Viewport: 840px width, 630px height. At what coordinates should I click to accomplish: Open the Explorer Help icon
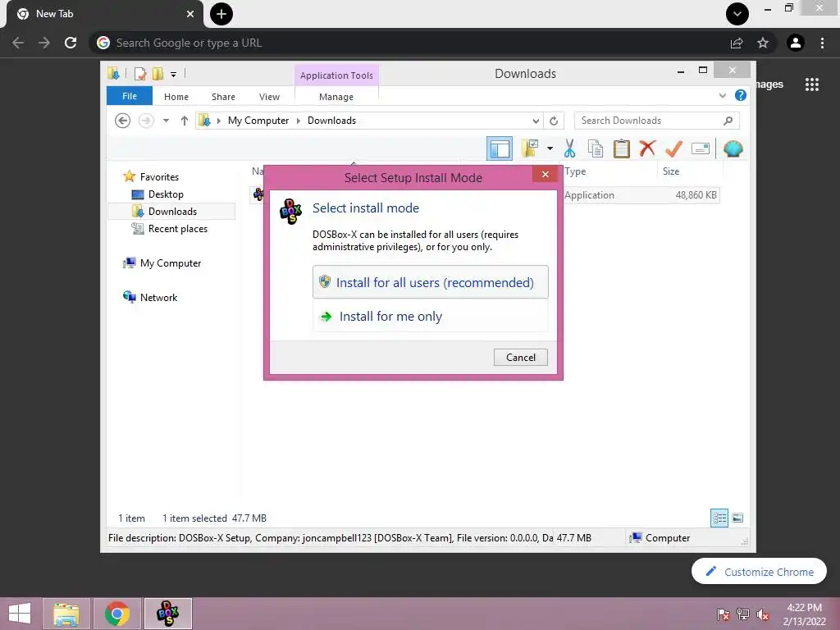741,95
